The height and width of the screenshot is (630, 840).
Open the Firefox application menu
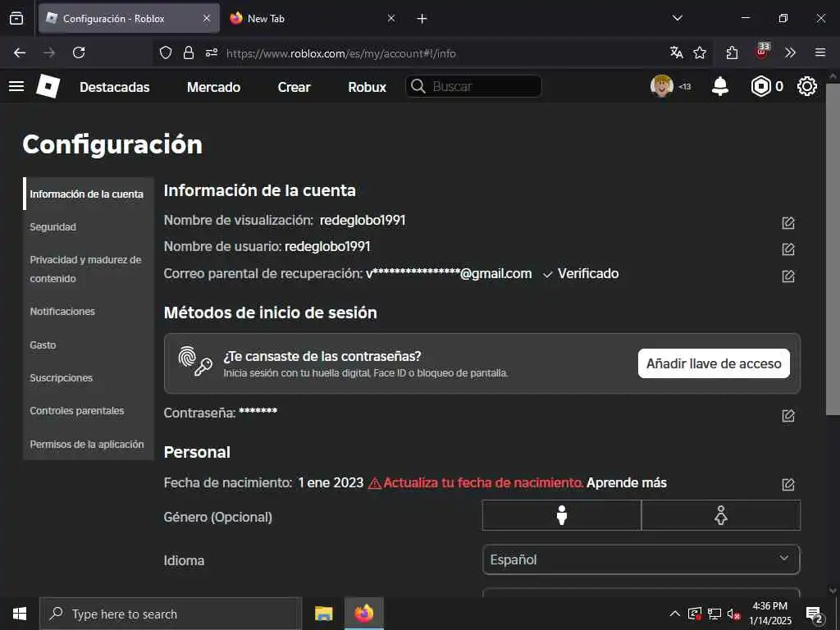click(820, 52)
